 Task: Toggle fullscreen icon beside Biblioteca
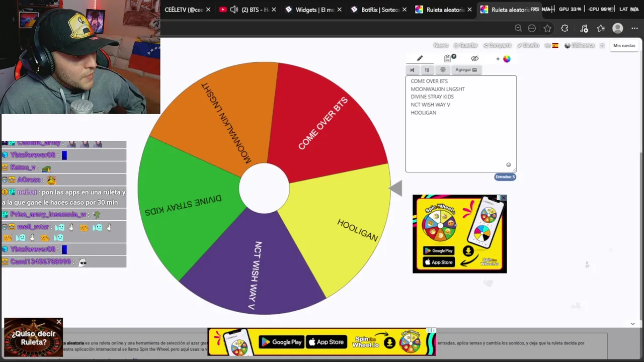coord(602,45)
